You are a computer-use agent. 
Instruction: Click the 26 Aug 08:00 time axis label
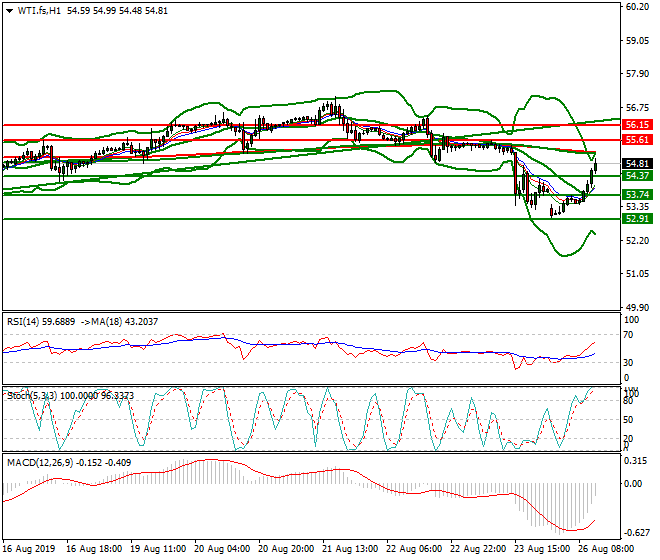[x=606, y=549]
